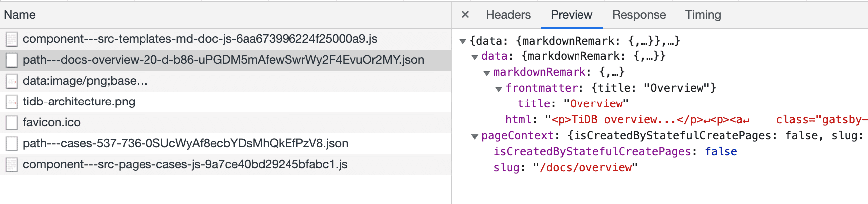Collapse the frontmatter node

(499, 89)
